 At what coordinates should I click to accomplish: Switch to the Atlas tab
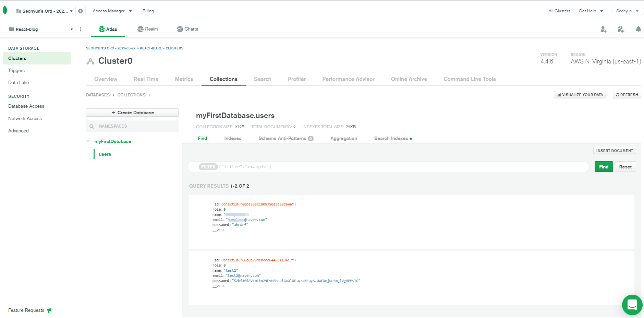108,29
